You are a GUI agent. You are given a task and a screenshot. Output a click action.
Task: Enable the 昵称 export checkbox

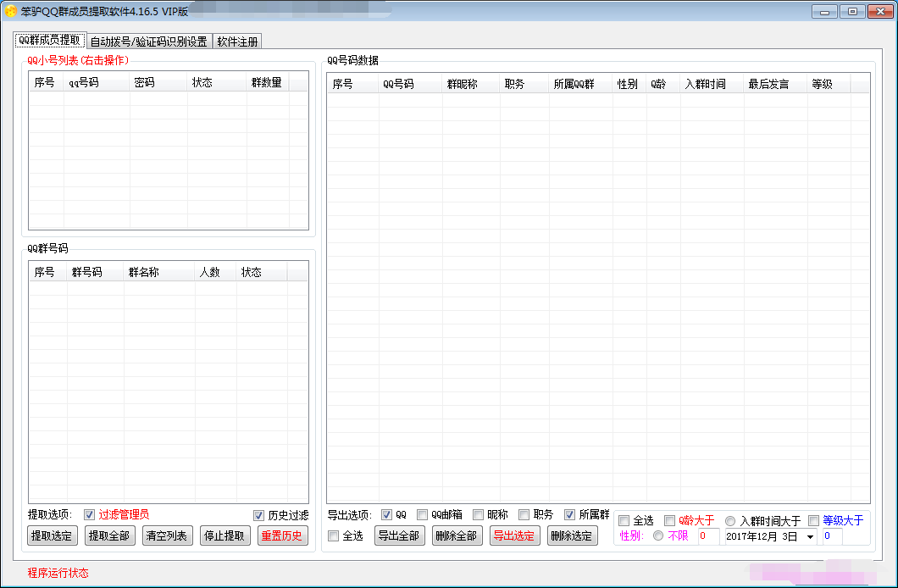(x=478, y=515)
